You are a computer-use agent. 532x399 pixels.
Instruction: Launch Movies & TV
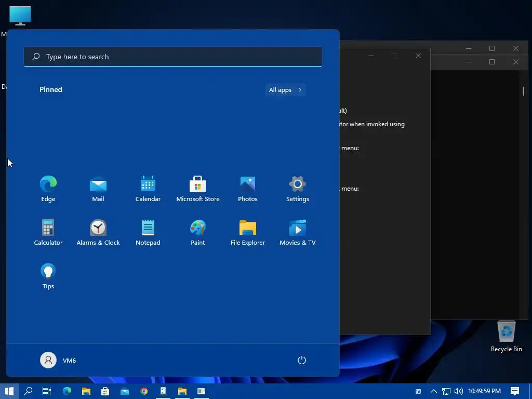tap(298, 232)
